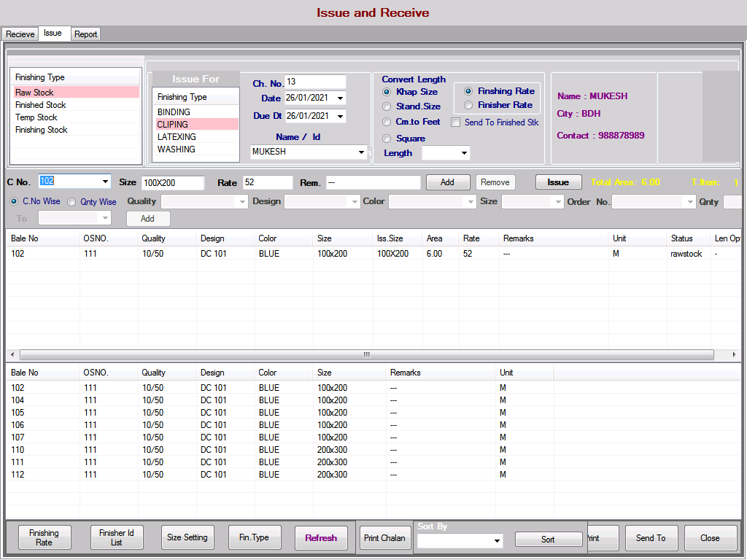
Task: Open the Name / Id dropdown
Action: click(x=362, y=152)
